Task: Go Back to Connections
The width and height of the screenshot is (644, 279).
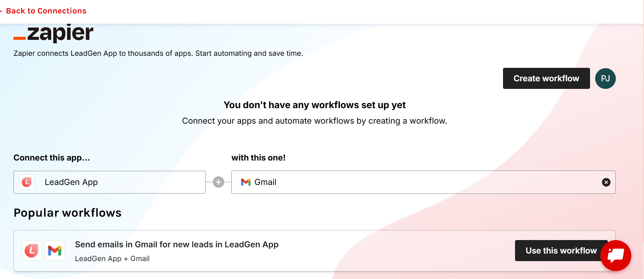Action: tap(46, 11)
